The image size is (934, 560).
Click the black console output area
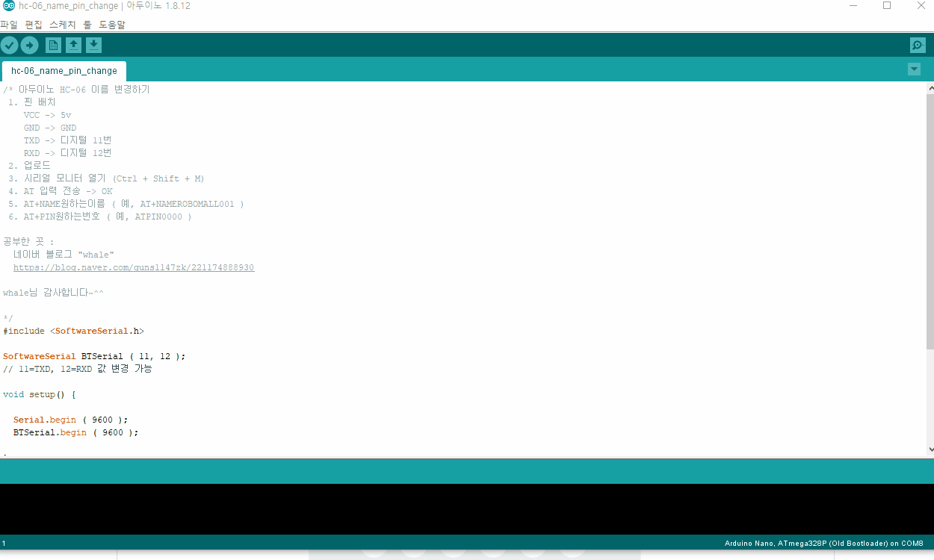pyautogui.click(x=467, y=509)
